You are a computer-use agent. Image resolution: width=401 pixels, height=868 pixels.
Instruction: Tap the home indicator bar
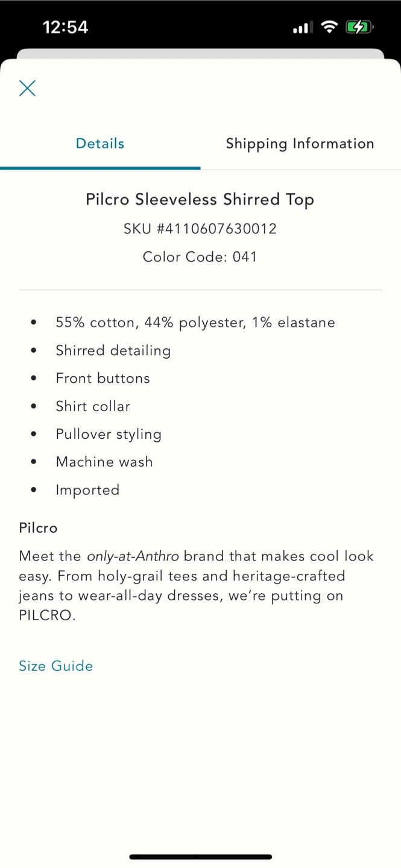click(x=200, y=857)
